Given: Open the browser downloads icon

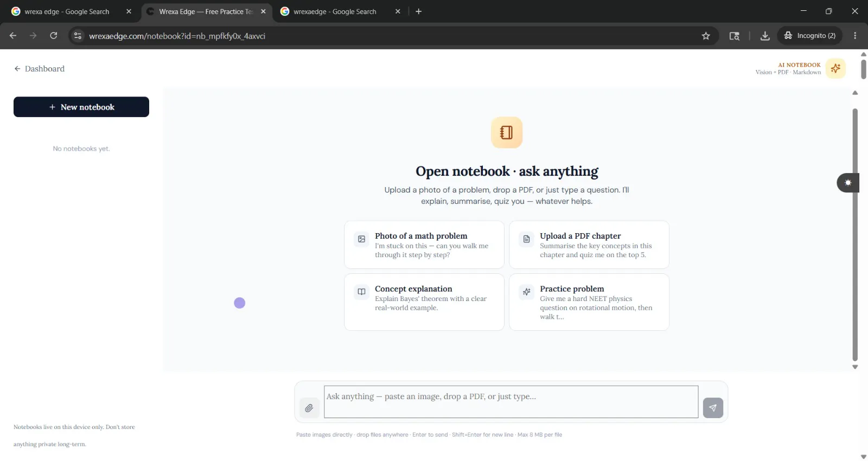Looking at the screenshot, I should click(x=765, y=36).
